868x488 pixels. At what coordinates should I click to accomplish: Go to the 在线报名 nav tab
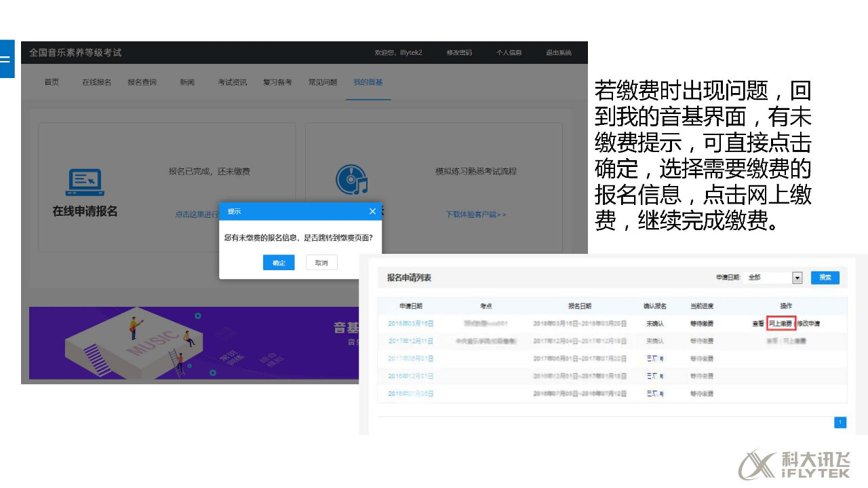(97, 82)
